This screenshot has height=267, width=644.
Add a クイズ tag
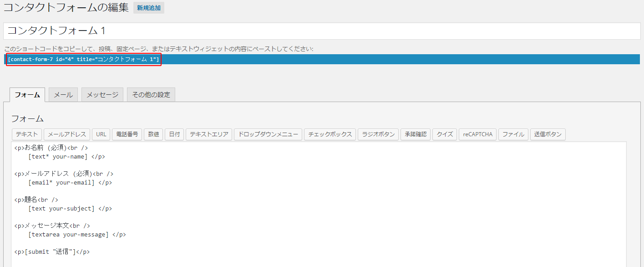tap(445, 134)
